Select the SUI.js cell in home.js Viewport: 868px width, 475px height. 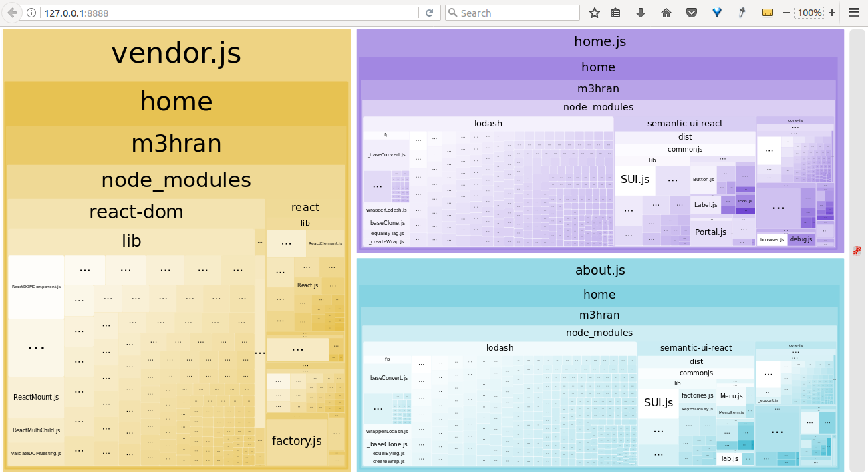tap(635, 180)
